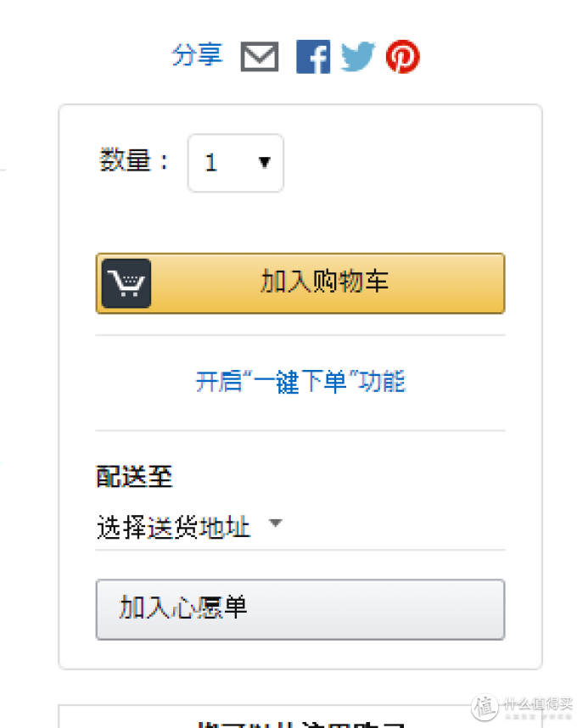Click the partially visible panel at the bottom
This screenshot has height=728, width=577.
point(300,716)
